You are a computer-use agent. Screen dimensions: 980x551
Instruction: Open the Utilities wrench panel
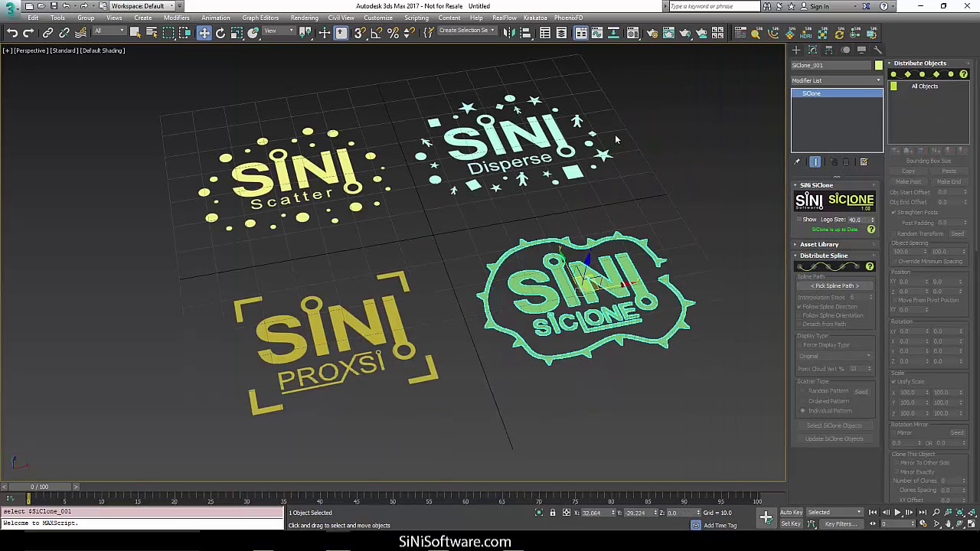point(877,50)
